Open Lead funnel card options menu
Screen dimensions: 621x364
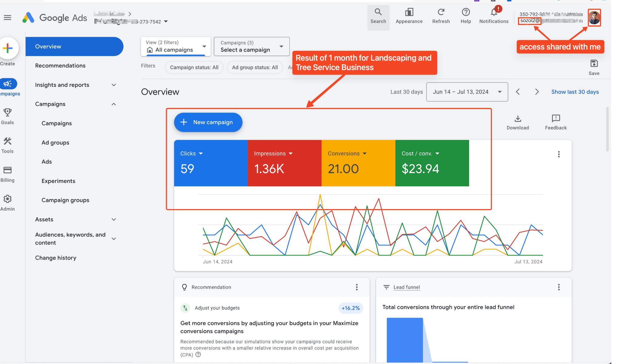[559, 287]
